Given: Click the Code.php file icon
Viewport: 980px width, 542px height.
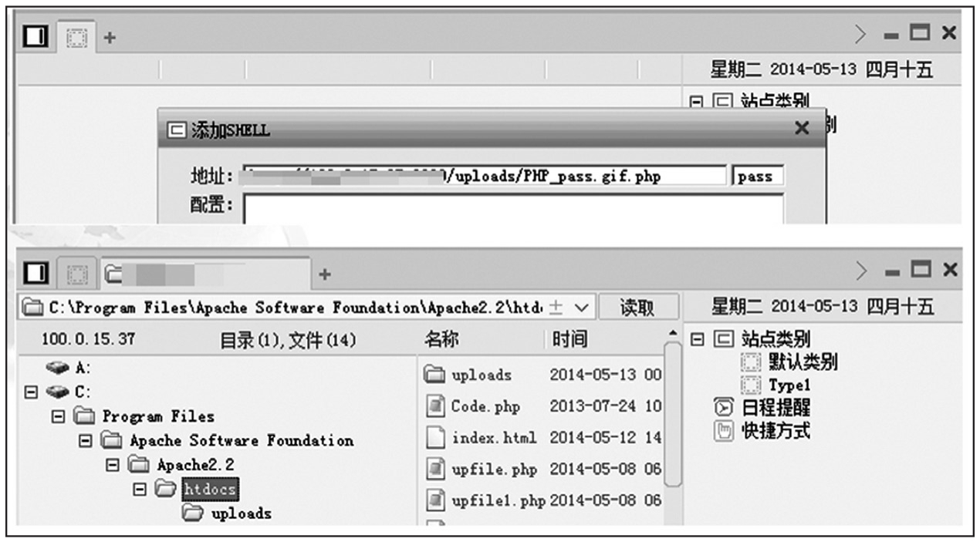Looking at the screenshot, I should point(436,406).
